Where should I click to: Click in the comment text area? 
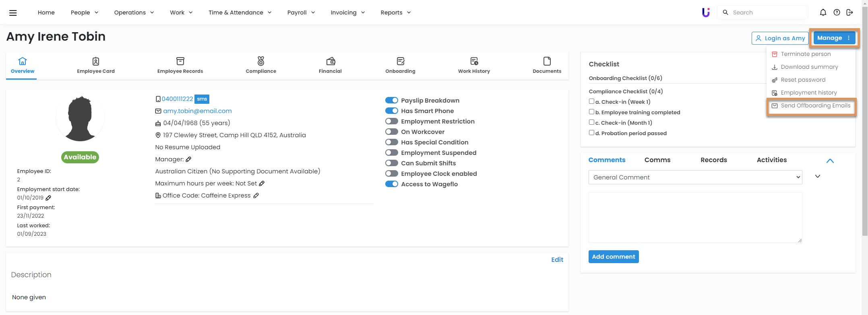click(x=695, y=217)
